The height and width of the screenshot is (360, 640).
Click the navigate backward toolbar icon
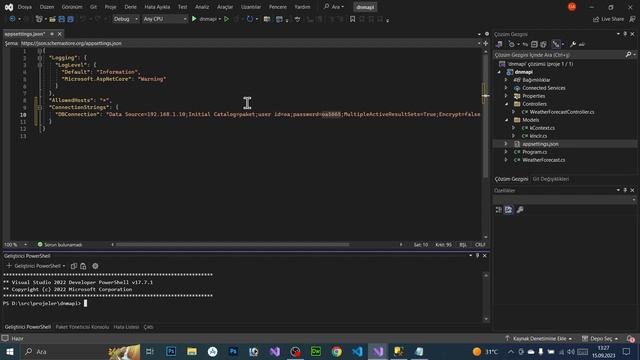tap(12, 19)
